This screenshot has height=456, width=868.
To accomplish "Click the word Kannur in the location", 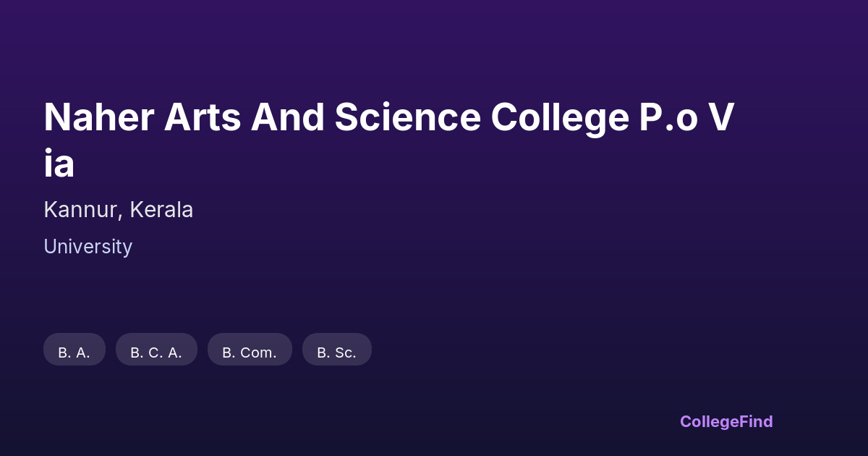I will click(x=83, y=210).
